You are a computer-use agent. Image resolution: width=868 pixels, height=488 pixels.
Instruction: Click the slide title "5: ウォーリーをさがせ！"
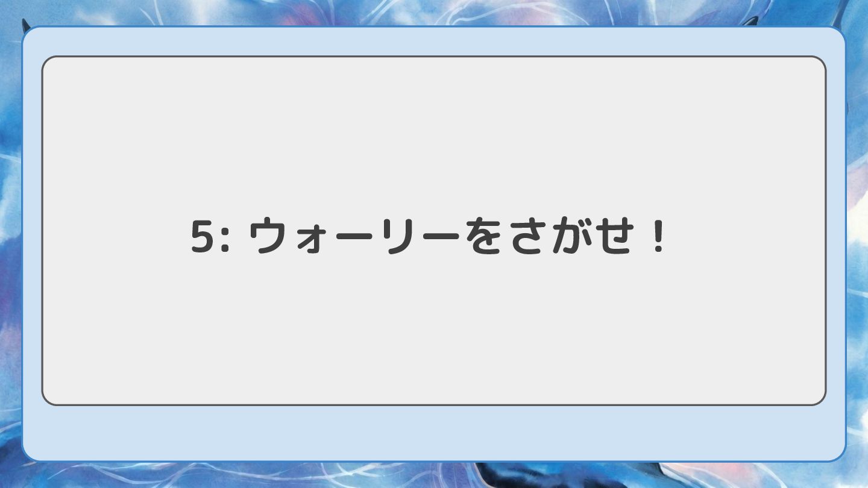coord(429,237)
